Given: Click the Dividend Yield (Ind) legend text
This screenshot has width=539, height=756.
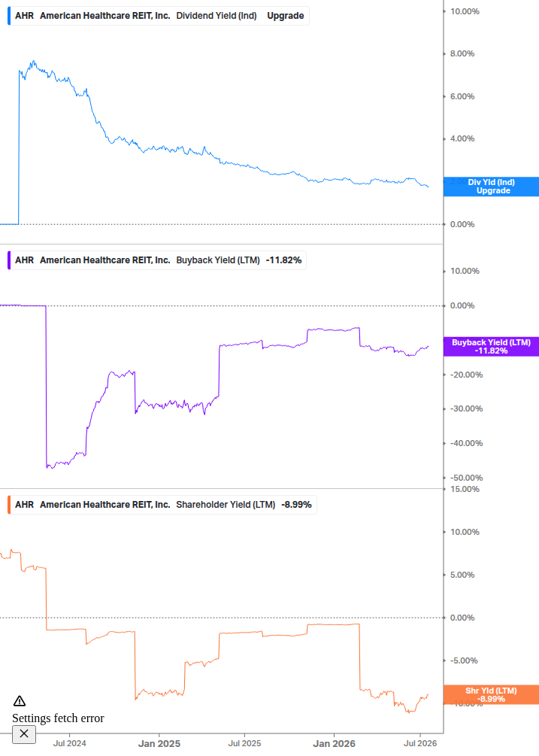Looking at the screenshot, I should click(217, 16).
